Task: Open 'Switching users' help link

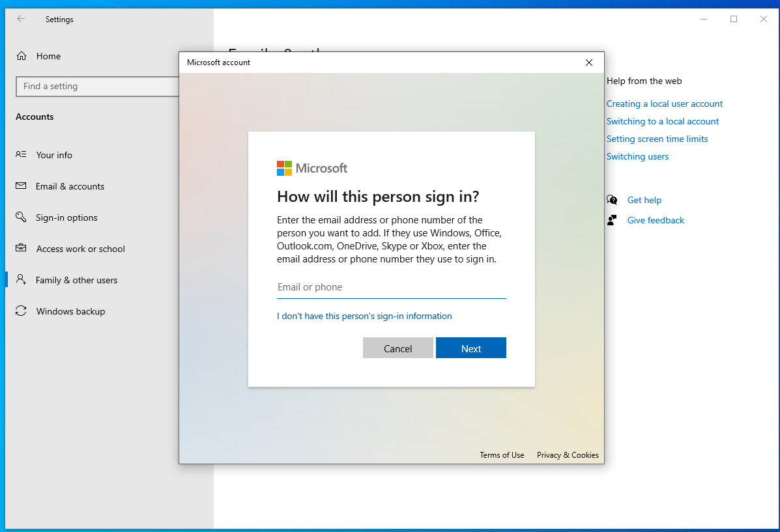Action: pos(638,157)
